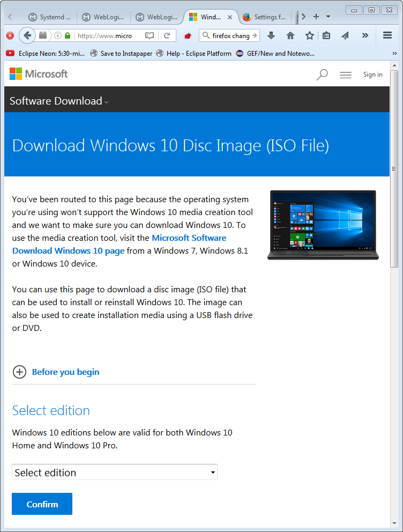Open Help - Eclipse Platform bookmark
This screenshot has width=403, height=532.
click(194, 53)
